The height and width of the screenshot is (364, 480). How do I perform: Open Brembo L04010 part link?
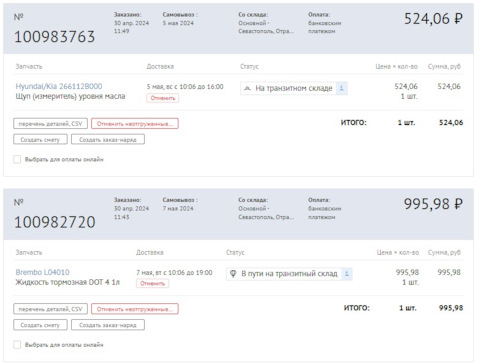[x=42, y=272]
